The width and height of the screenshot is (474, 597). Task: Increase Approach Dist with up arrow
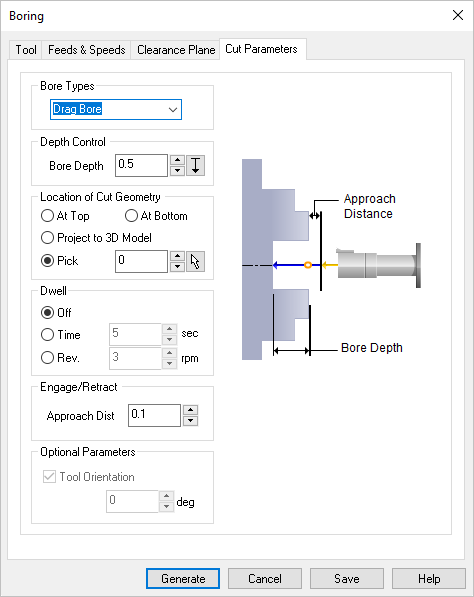click(x=190, y=410)
